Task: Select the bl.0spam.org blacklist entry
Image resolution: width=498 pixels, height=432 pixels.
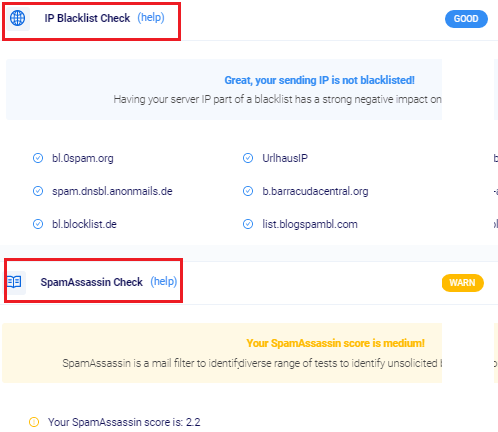Action: [83, 158]
